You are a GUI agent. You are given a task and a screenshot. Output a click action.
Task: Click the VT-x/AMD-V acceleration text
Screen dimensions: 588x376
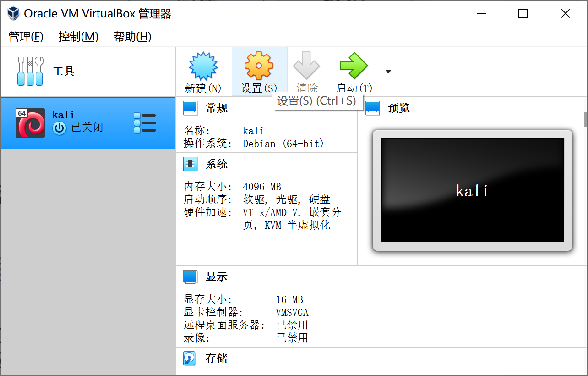pos(292,219)
